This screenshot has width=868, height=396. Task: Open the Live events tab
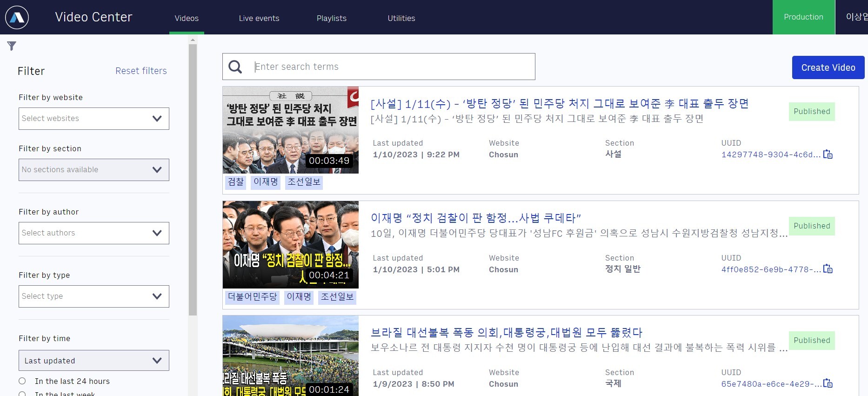coord(259,18)
